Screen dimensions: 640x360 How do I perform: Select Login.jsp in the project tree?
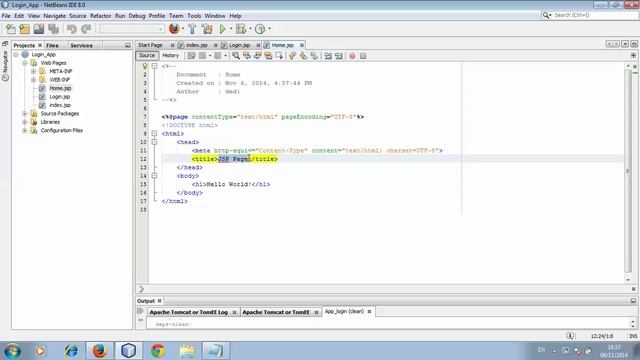point(60,97)
